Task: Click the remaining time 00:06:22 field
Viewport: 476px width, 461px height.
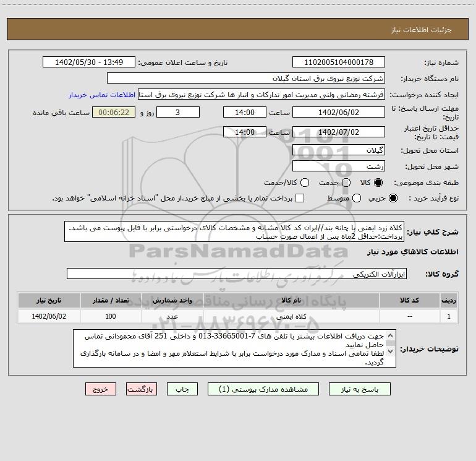Action: 114,112
